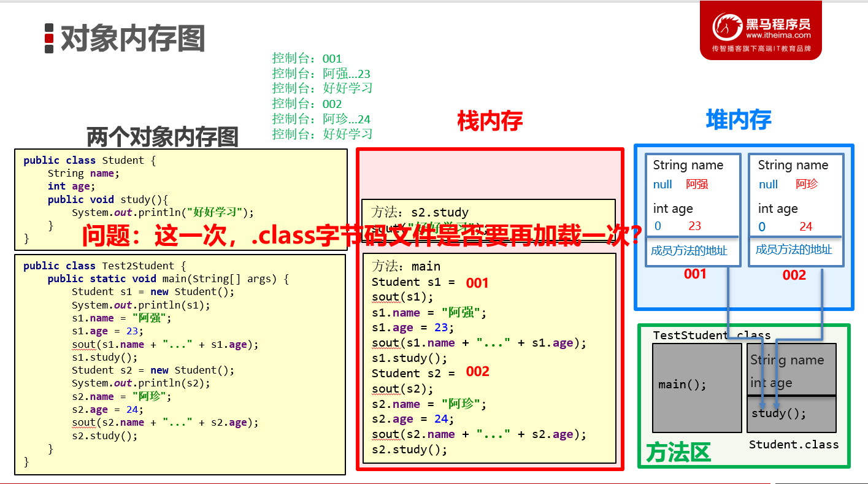Toggle the null value of object 002
Viewport: 868px width, 484px height.
click(768, 184)
